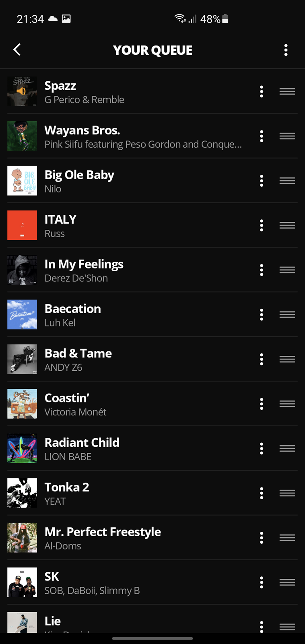305x644 pixels.
Task: Tap the Baecation album cover thumbnail
Action: pyautogui.click(x=22, y=315)
